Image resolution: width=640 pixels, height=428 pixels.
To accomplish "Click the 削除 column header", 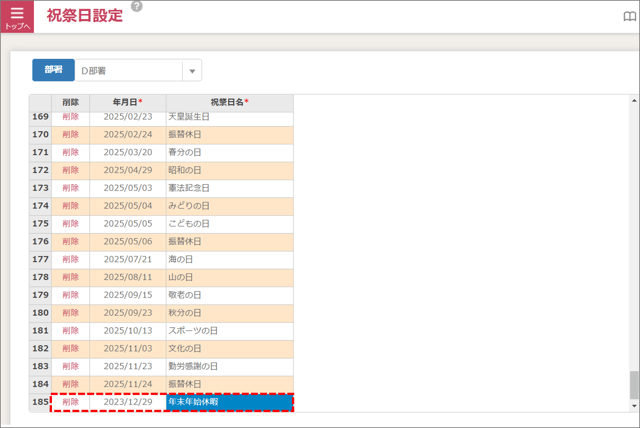I will click(x=70, y=102).
